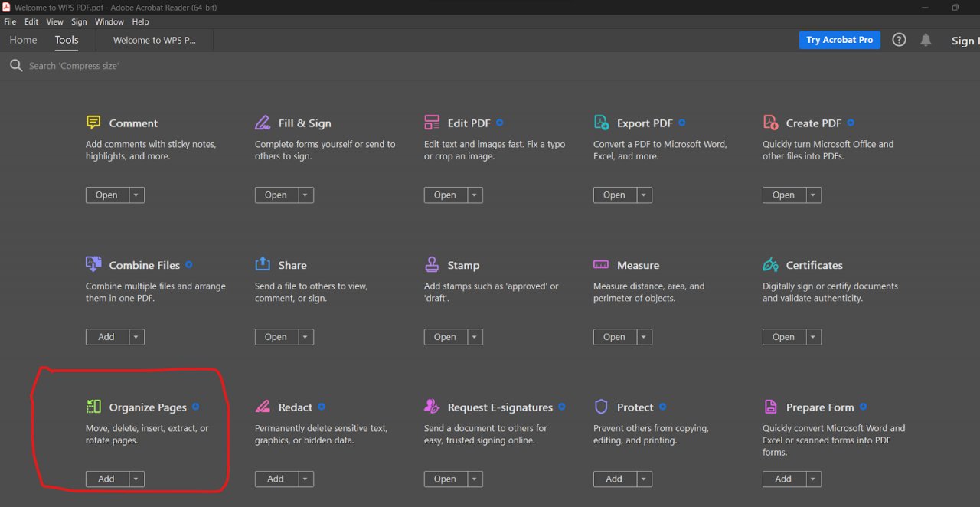Click the Fill & Sign pen icon
The image size is (980, 507).
click(263, 122)
